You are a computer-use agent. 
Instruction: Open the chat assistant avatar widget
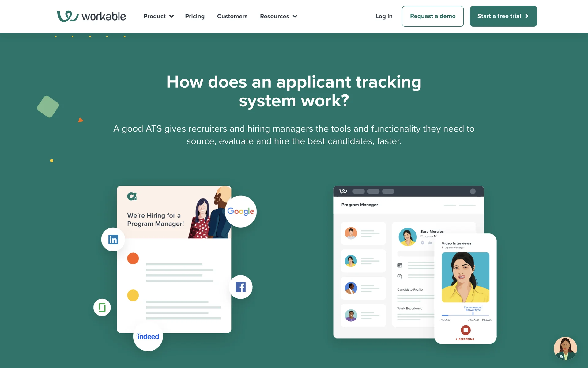tap(565, 348)
